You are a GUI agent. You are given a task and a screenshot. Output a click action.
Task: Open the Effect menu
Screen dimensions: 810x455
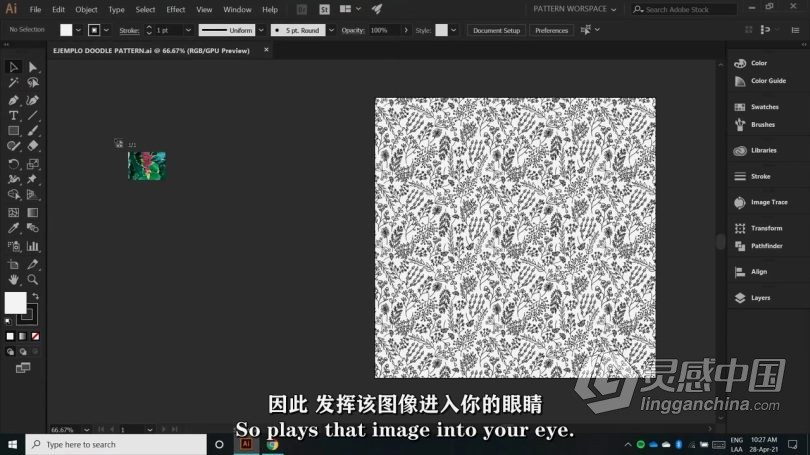[176, 9]
